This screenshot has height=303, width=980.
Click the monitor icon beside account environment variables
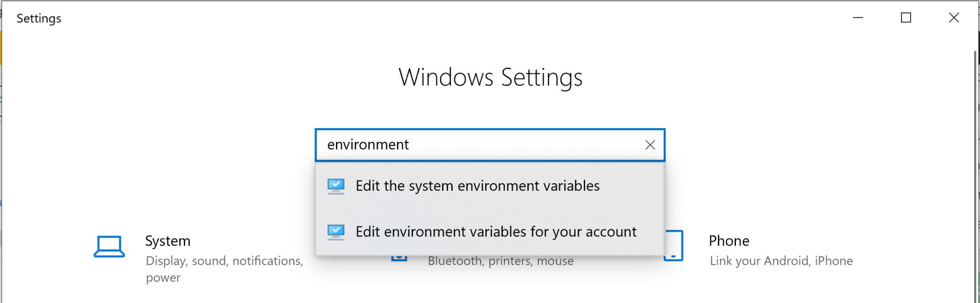tap(336, 232)
